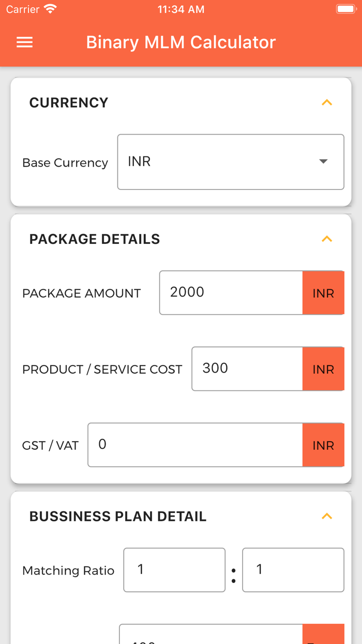
Task: Click the battery indicator in status bar
Action: (x=345, y=8)
